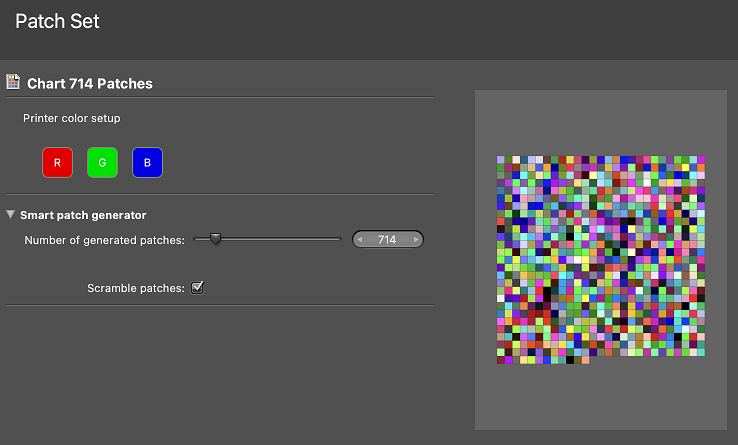Click the Printer color setup label
738x445 pixels.
point(72,118)
